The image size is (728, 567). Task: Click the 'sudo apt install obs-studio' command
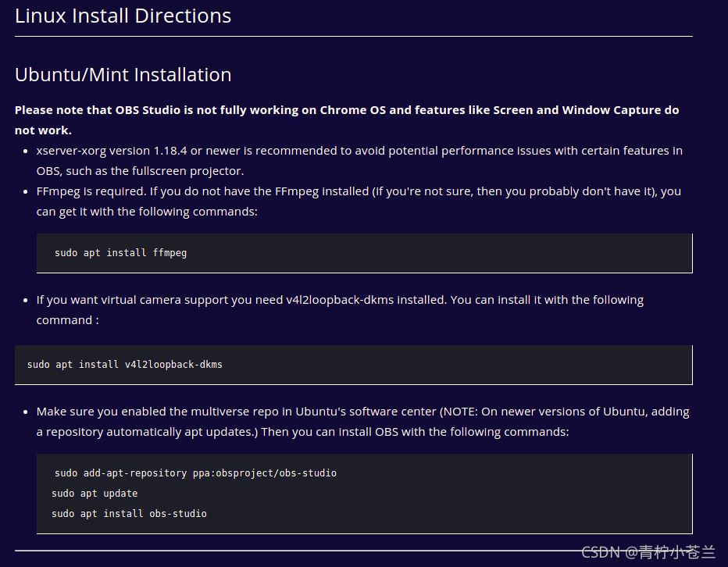tap(129, 514)
